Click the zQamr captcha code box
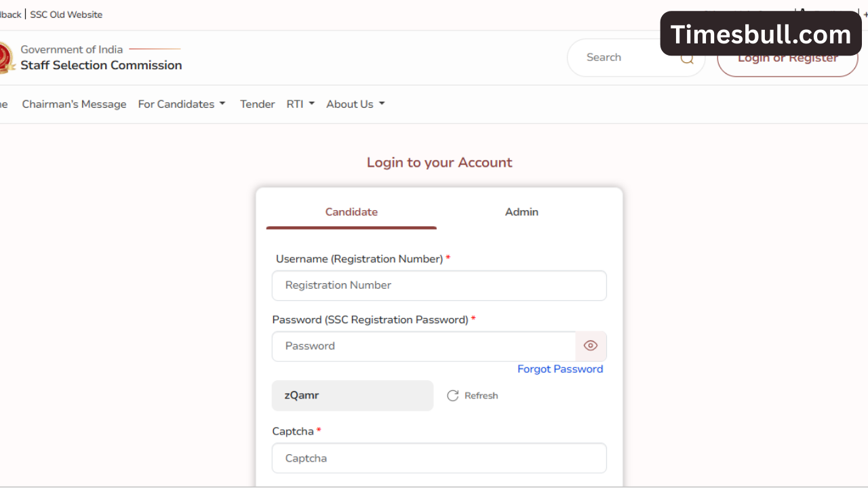The image size is (868, 488). [x=352, y=396]
